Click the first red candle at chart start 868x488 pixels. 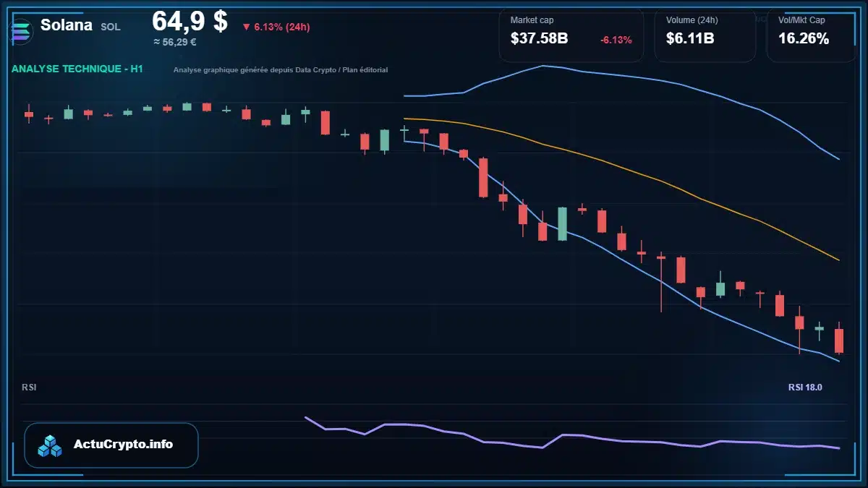click(x=29, y=114)
